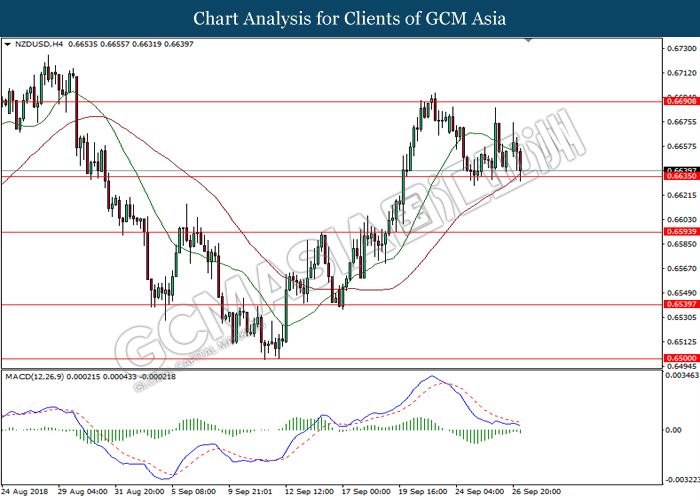
Task: Click the MACD(12,26,9) indicator label
Action: click(x=35, y=377)
